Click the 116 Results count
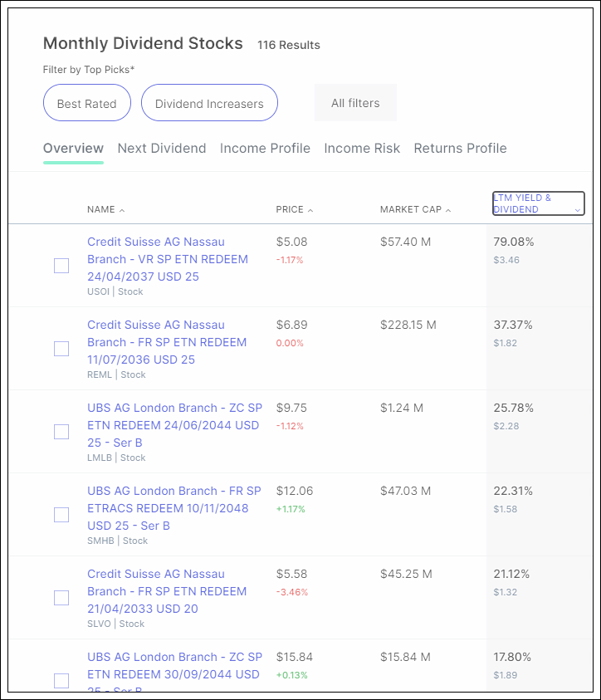601x700 pixels. pyautogui.click(x=289, y=45)
